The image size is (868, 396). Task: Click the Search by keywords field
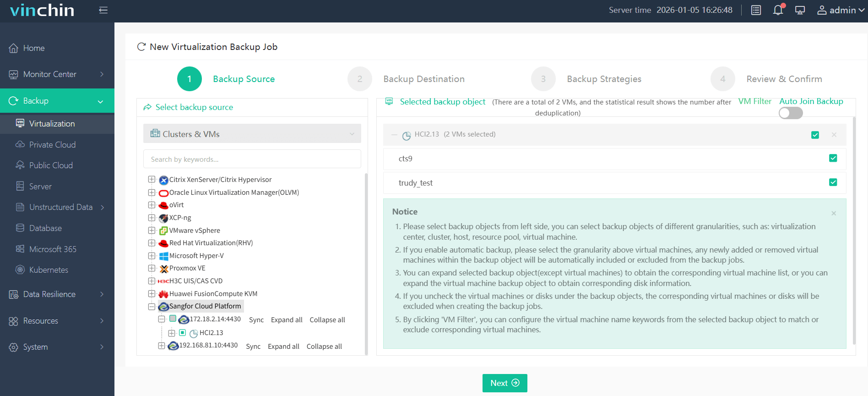(x=252, y=159)
